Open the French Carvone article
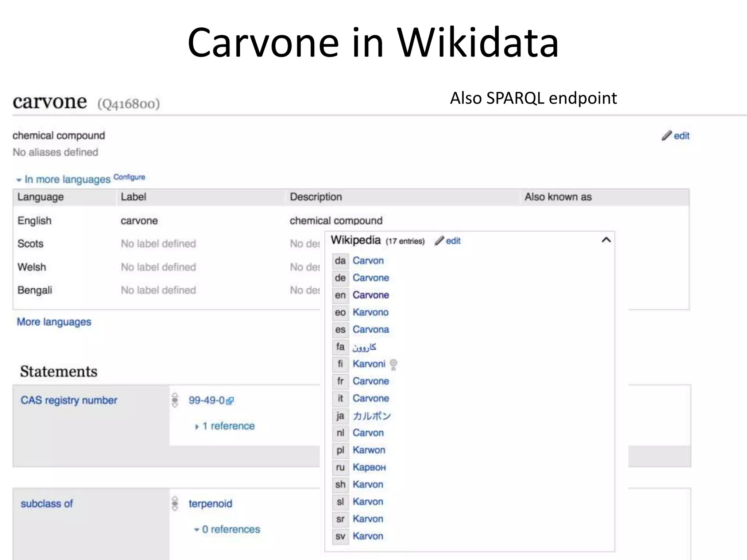Viewport: 747px width, 560px height. point(371,381)
